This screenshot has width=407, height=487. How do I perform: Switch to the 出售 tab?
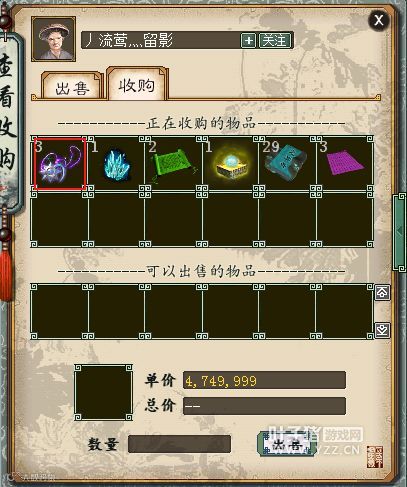tap(72, 87)
